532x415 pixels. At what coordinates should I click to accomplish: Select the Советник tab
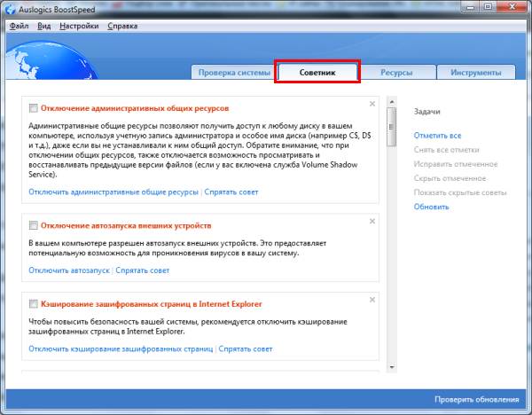(x=317, y=73)
